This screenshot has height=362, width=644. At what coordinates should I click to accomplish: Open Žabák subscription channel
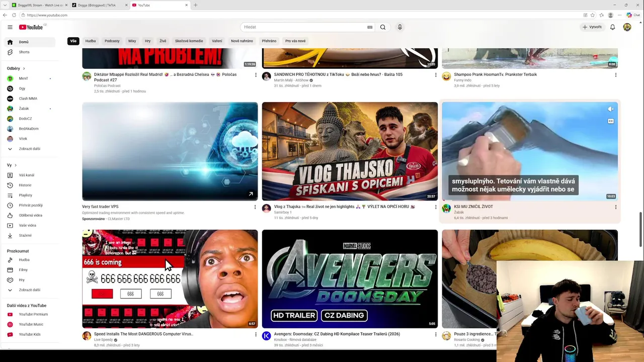point(30,109)
